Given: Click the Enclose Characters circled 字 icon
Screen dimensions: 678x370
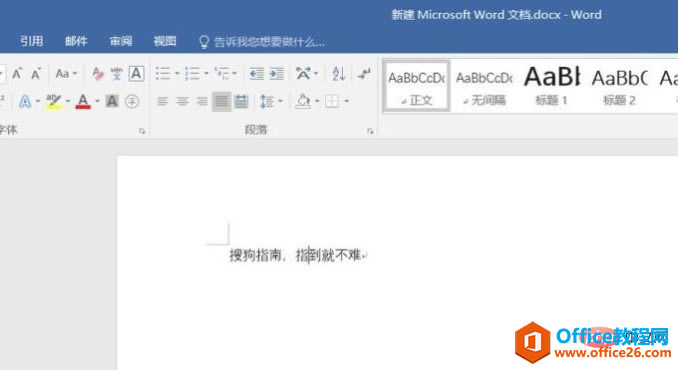Looking at the screenshot, I should (x=132, y=102).
